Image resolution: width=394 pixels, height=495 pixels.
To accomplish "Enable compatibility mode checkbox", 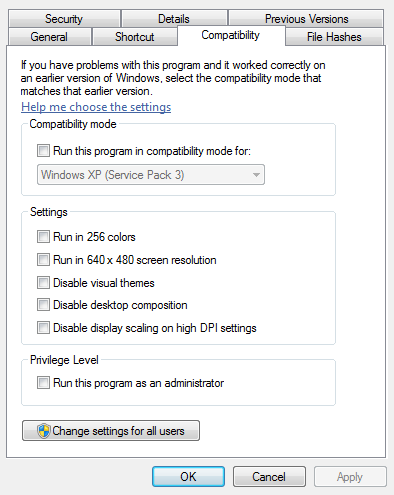I will [43, 151].
